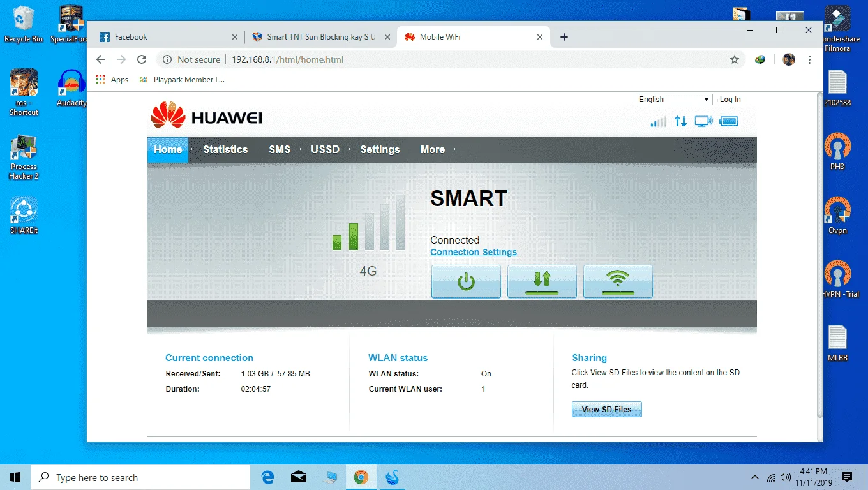Open the Settings navigation tab

pos(380,150)
